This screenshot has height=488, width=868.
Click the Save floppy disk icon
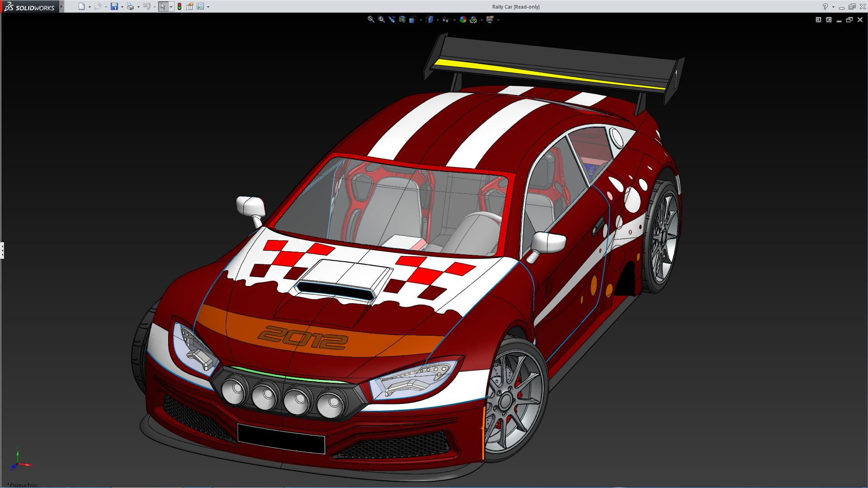point(114,6)
